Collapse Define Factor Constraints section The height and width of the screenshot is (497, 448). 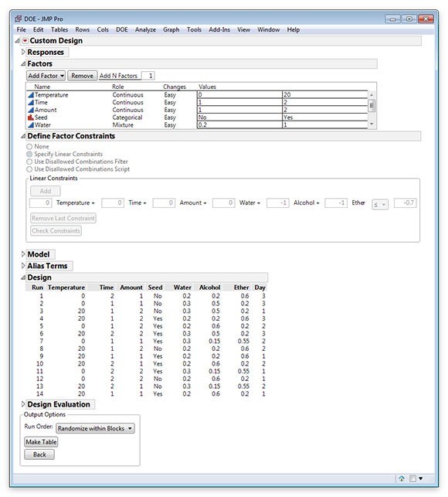coord(23,136)
